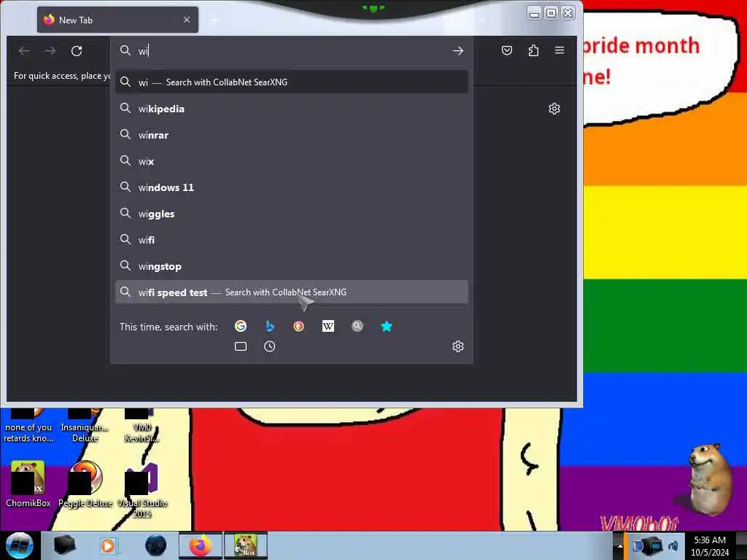Search this time with DuckDuckGo
The height and width of the screenshot is (560, 747).
point(298,326)
